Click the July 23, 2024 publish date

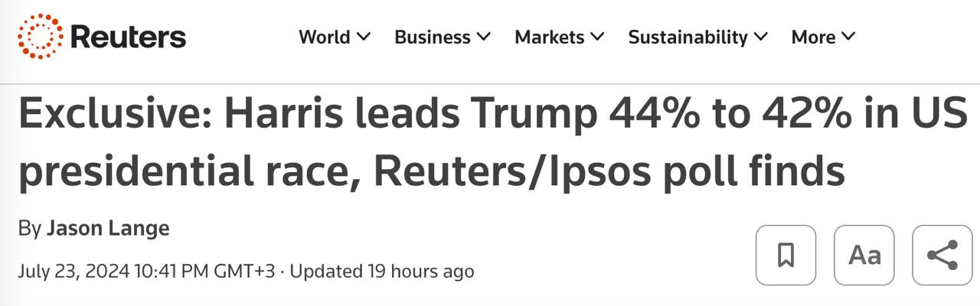tap(73, 271)
